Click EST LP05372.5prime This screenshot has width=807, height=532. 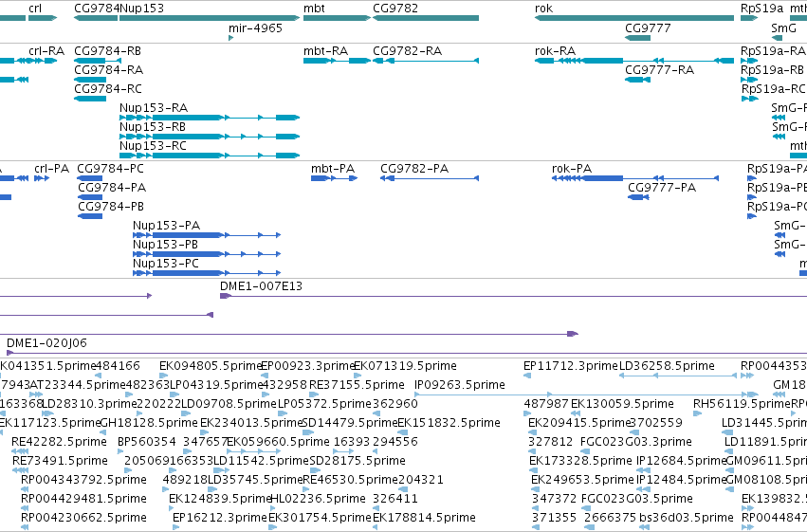(324, 404)
